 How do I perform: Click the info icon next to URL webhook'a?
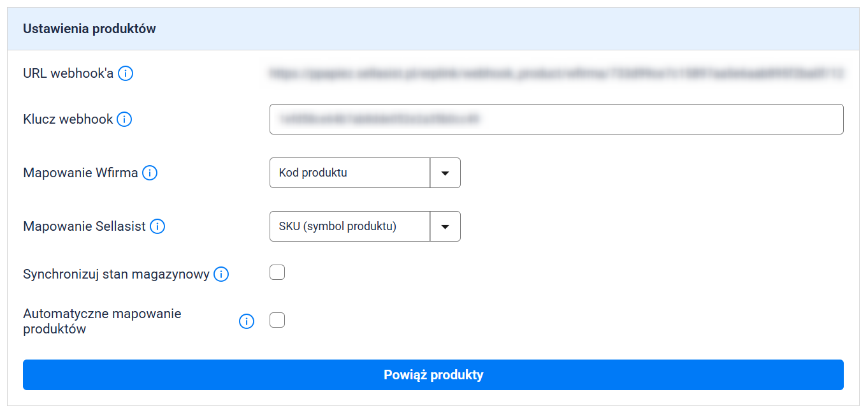[x=126, y=73]
